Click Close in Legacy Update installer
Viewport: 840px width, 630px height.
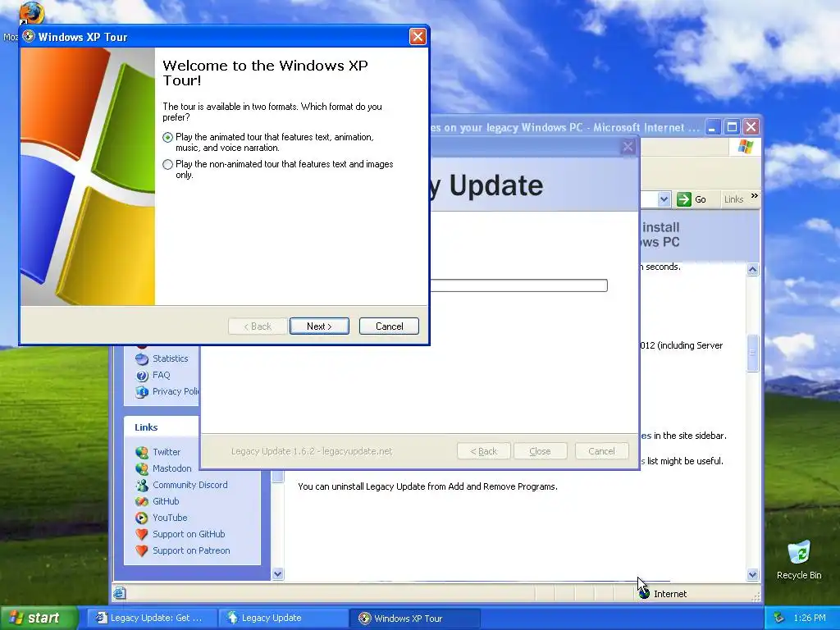click(x=540, y=451)
